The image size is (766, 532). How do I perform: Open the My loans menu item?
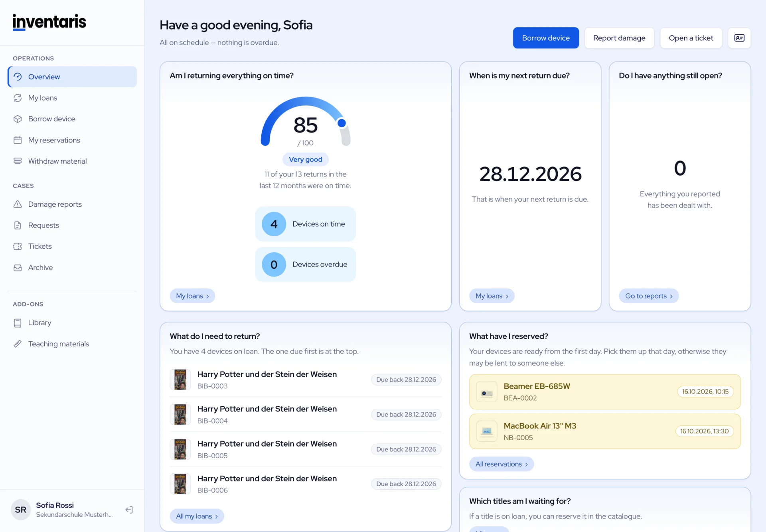point(72,98)
